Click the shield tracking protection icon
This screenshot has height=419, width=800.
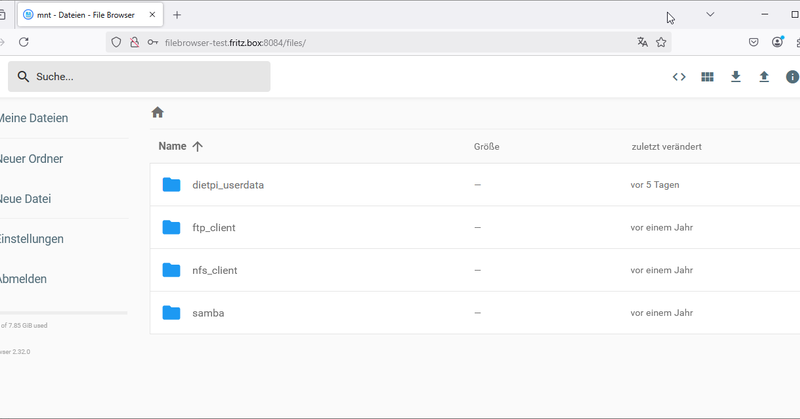[x=116, y=42]
